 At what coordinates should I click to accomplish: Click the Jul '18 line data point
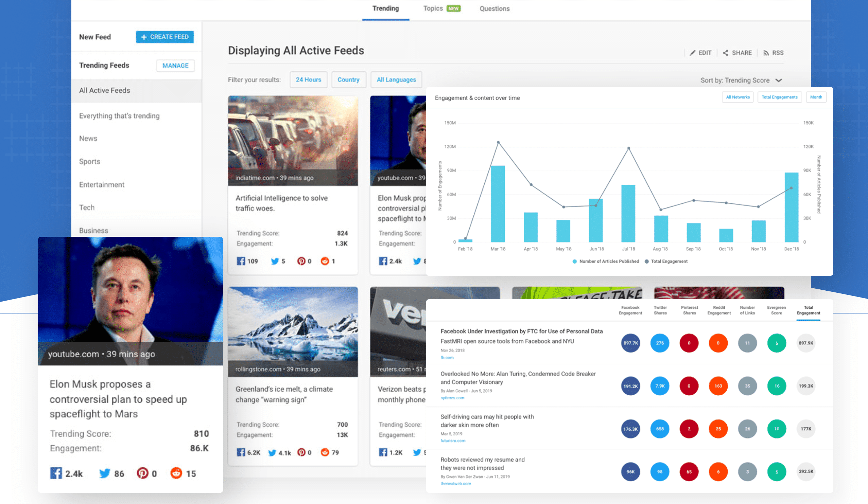coord(629,148)
